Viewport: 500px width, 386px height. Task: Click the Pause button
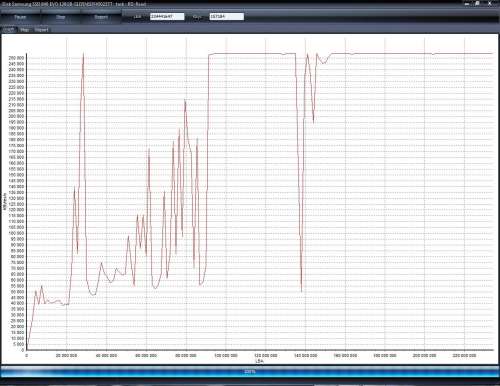pyautogui.click(x=20, y=17)
